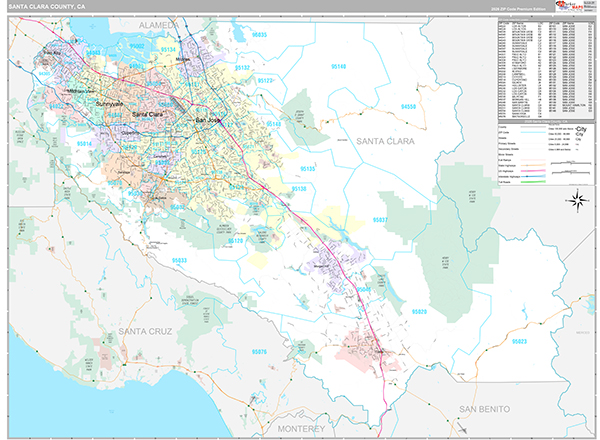Click ZIP code 95023
The width and height of the screenshot is (600, 440).
[519, 341]
